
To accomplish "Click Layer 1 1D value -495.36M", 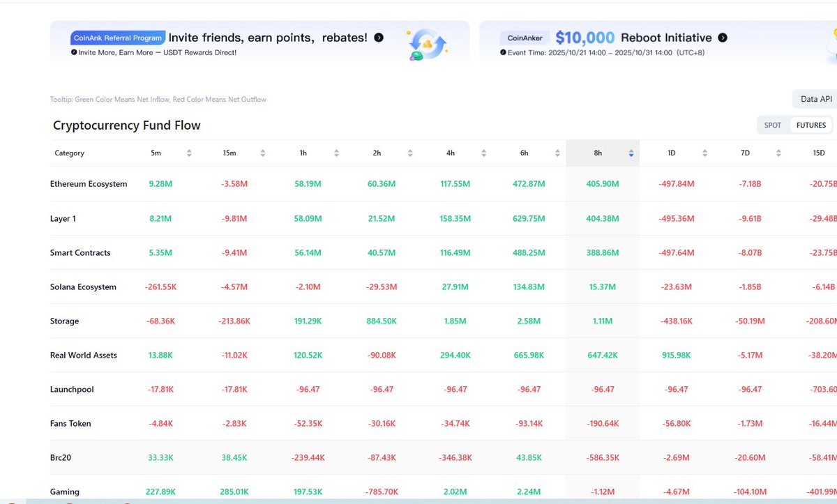I will click(x=677, y=219).
